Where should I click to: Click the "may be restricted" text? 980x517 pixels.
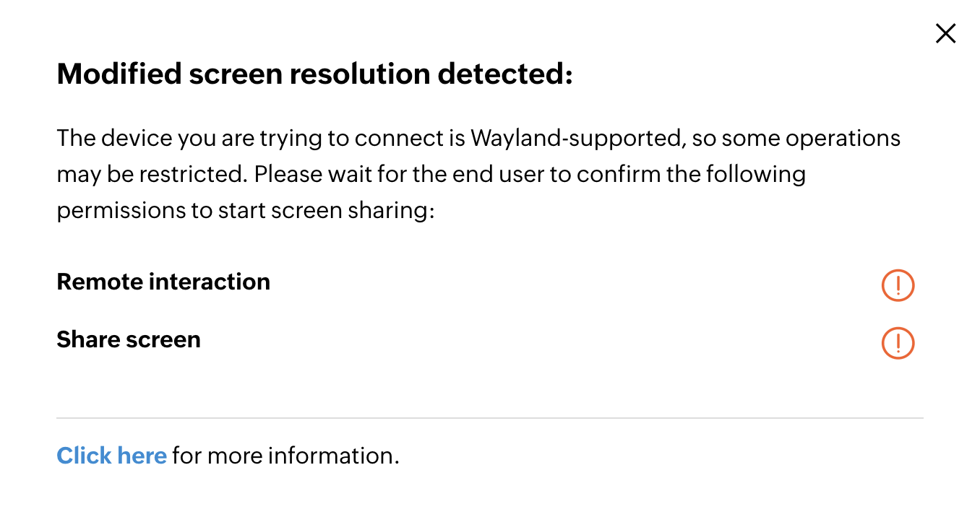tap(152, 174)
